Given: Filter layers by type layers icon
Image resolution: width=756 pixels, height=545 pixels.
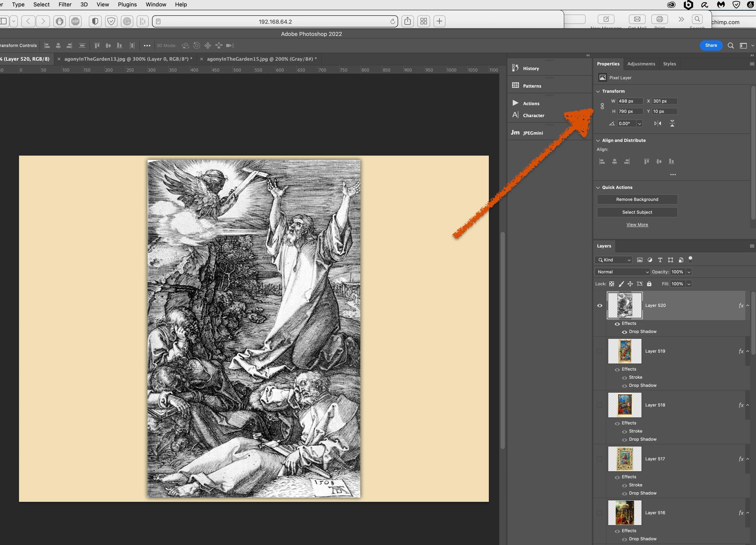Looking at the screenshot, I should tap(660, 260).
